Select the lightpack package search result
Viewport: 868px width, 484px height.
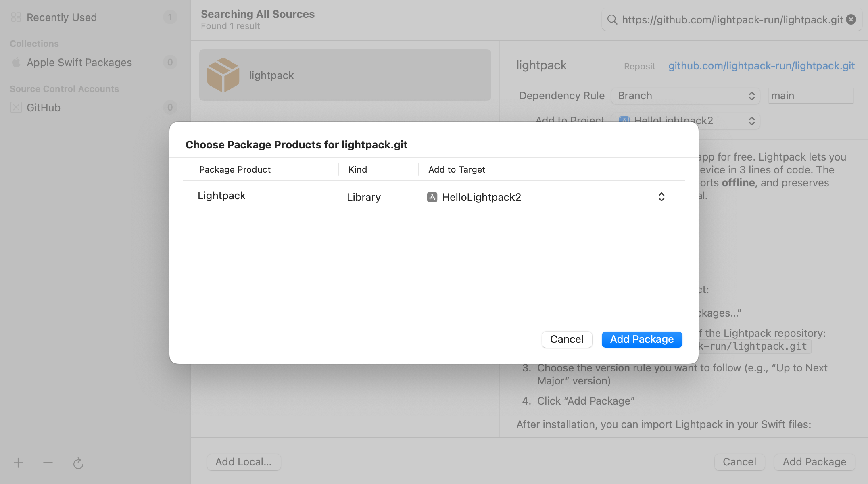click(345, 75)
